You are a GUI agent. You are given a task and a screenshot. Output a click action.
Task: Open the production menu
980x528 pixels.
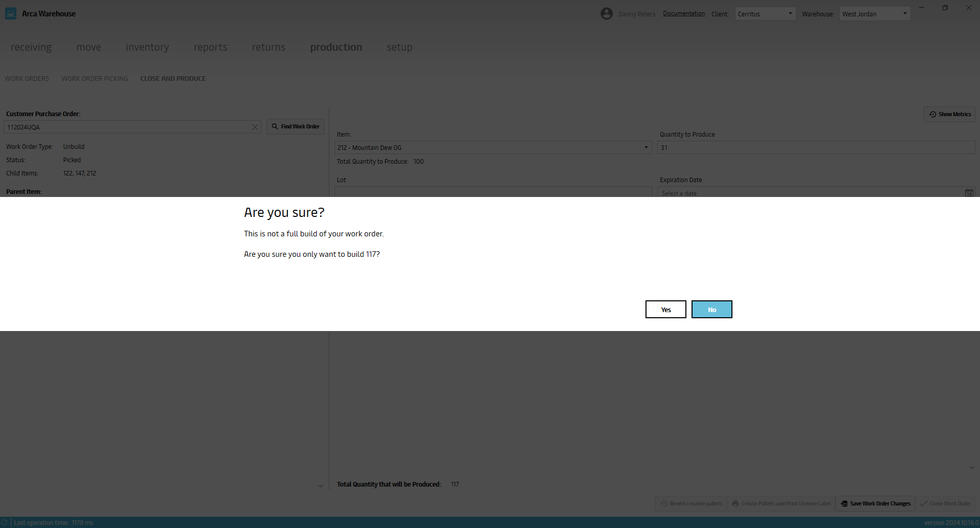[336, 47]
